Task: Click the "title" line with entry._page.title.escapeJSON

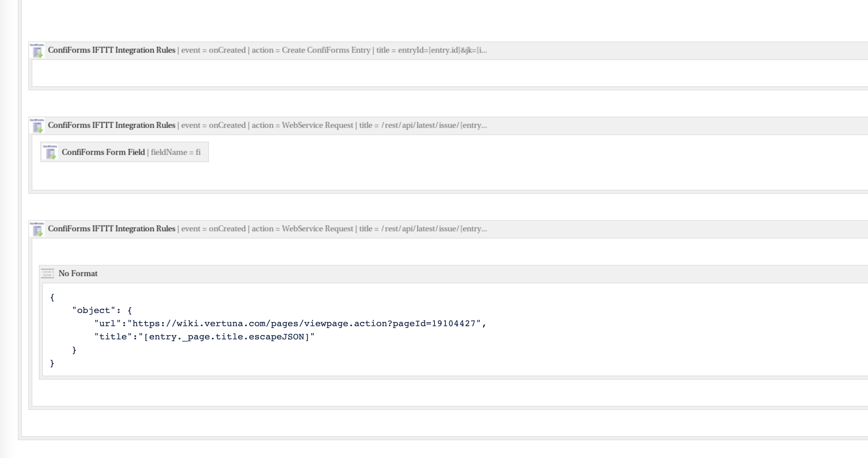Action: [204, 337]
